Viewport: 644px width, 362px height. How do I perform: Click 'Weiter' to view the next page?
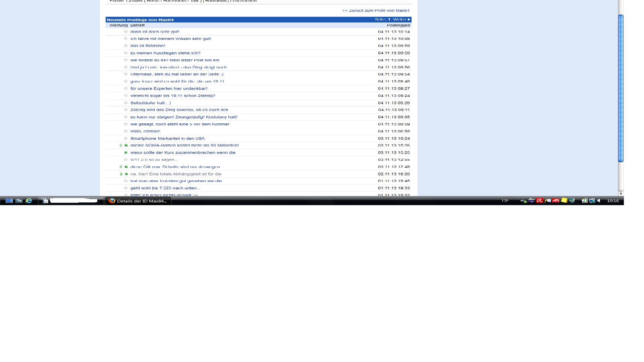click(400, 20)
